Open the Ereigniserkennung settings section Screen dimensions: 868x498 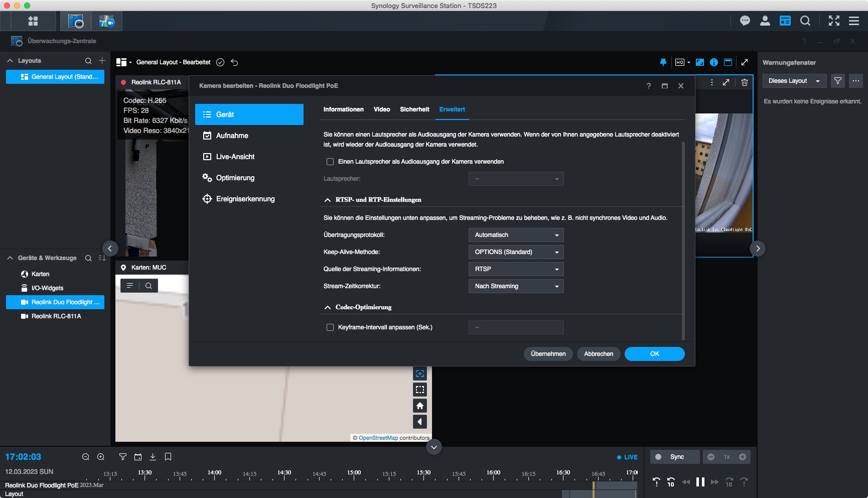coord(245,199)
